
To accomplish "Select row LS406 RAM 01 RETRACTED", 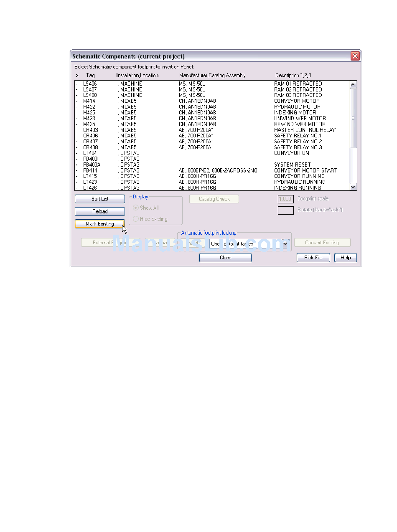I will (212, 84).
